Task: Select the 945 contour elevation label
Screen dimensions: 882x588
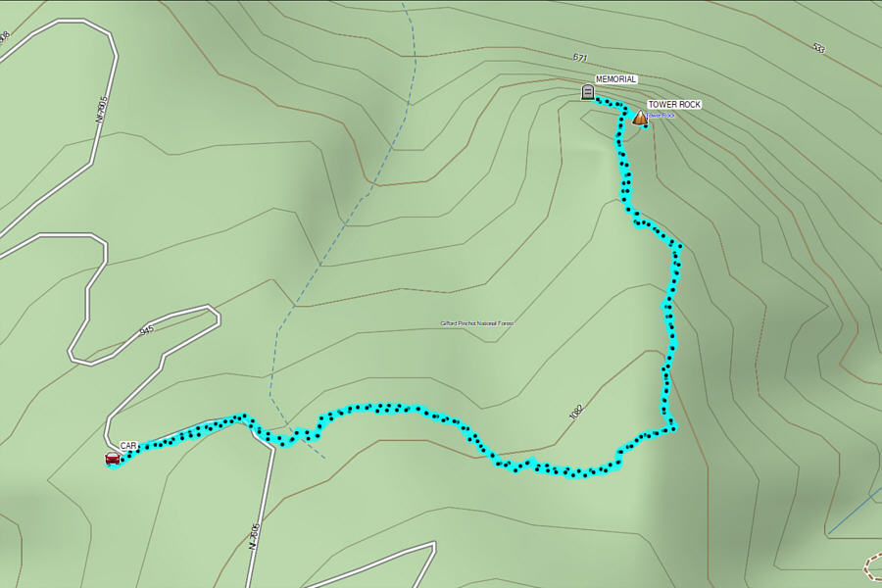Action: (146, 330)
